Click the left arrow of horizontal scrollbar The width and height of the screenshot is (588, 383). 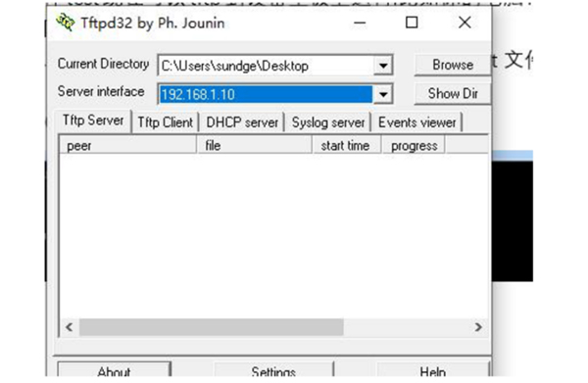70,327
